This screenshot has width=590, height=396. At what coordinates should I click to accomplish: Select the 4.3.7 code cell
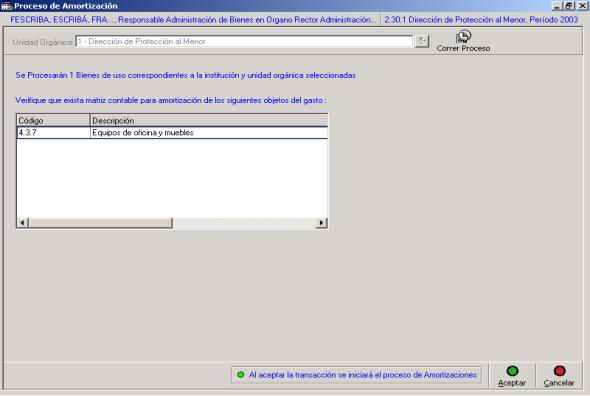coord(53,133)
